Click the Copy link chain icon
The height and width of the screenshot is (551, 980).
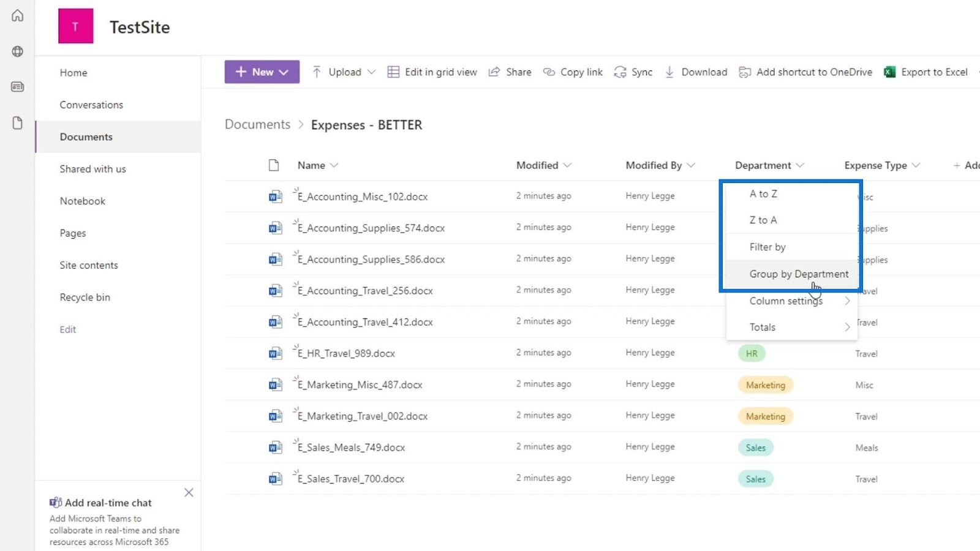pos(549,72)
